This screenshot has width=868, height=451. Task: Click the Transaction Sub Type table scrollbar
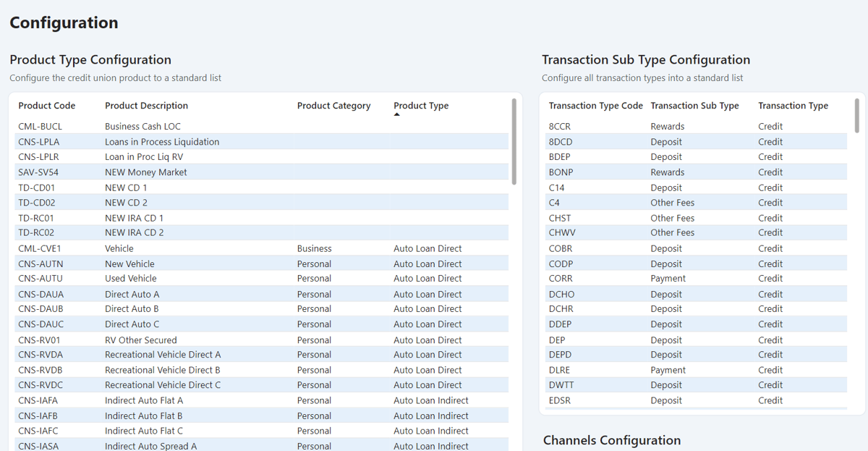point(857,116)
